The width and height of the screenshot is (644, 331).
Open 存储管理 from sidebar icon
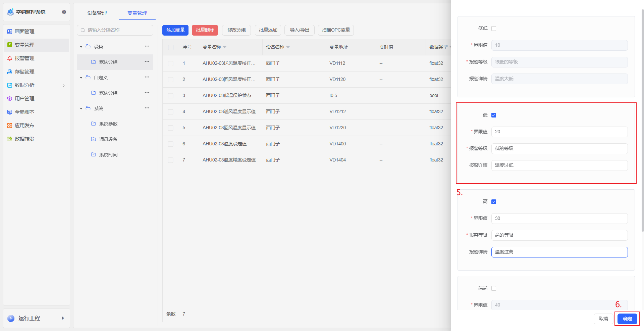[10, 72]
